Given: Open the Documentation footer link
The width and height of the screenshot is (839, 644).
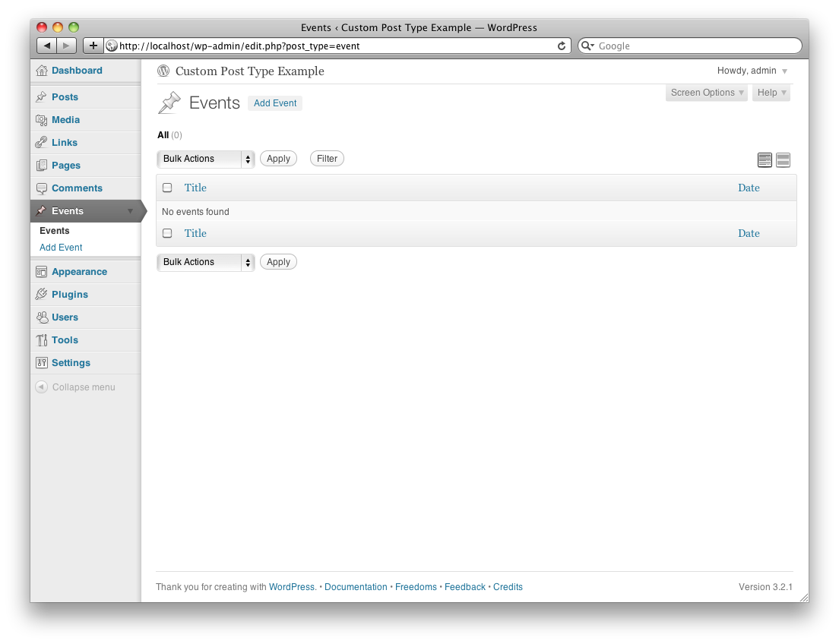Looking at the screenshot, I should pos(356,587).
